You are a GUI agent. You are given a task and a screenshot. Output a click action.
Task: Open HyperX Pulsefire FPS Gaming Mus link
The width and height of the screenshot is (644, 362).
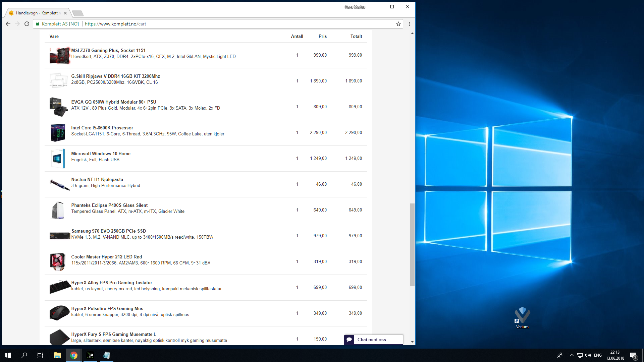(107, 308)
